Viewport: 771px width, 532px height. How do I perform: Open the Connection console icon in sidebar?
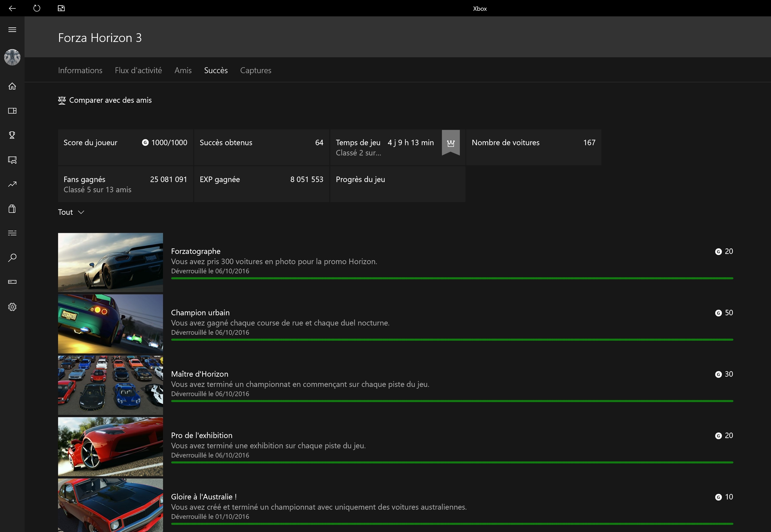(x=12, y=282)
